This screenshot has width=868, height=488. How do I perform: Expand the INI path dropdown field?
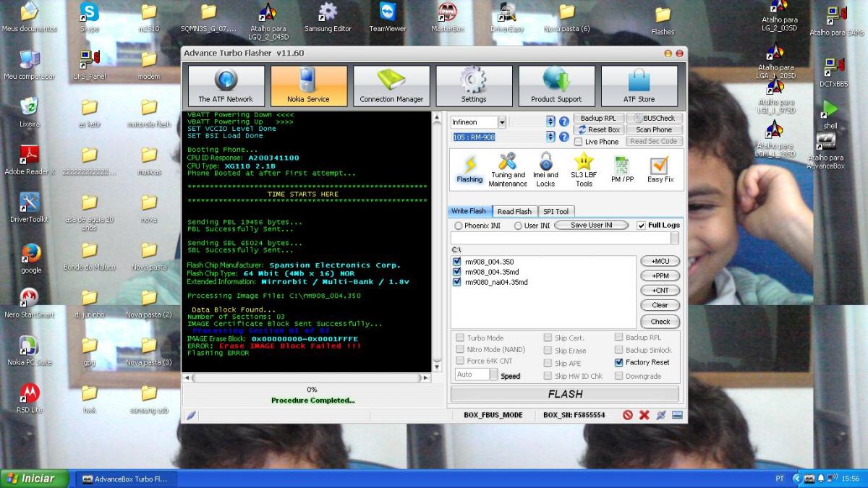674,238
